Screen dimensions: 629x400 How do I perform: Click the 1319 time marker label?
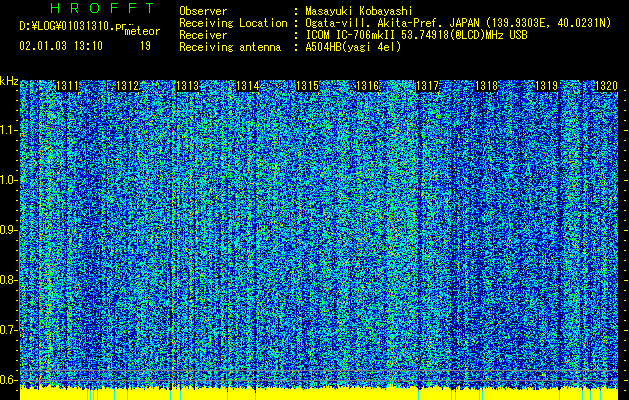click(x=547, y=86)
